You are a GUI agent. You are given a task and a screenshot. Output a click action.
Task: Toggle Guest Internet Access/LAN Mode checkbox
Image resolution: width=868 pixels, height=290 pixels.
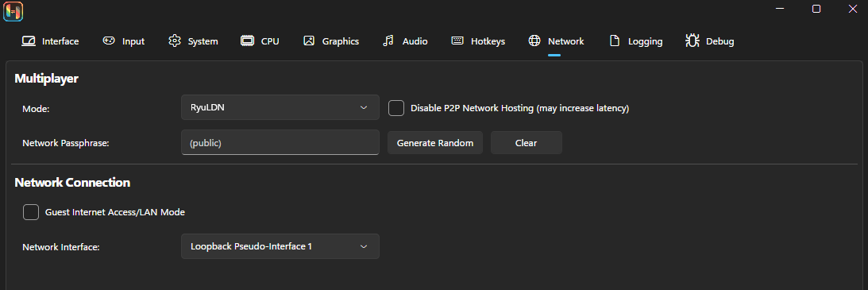[31, 212]
